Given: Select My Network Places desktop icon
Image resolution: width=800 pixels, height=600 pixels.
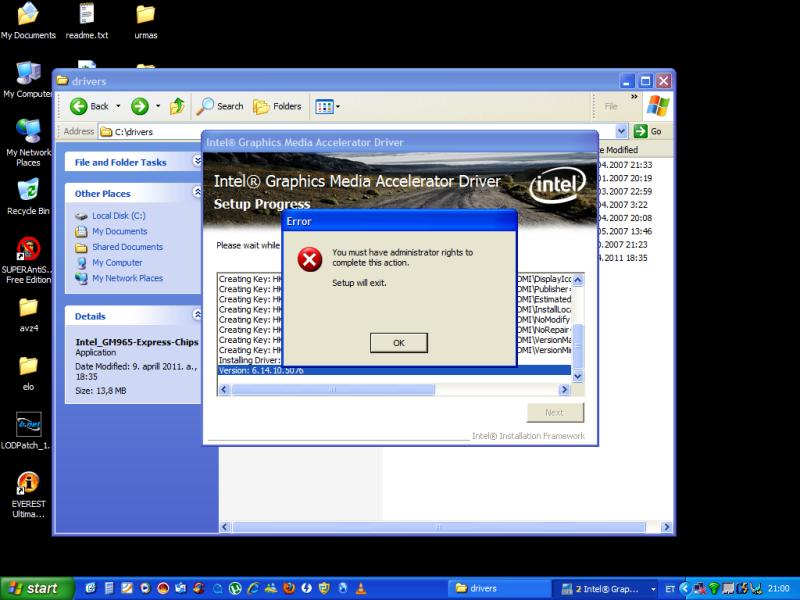Looking at the screenshot, I should pos(28,143).
